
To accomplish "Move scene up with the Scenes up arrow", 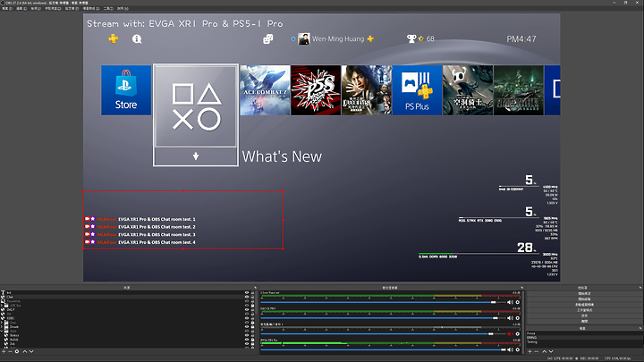I will 544,352.
